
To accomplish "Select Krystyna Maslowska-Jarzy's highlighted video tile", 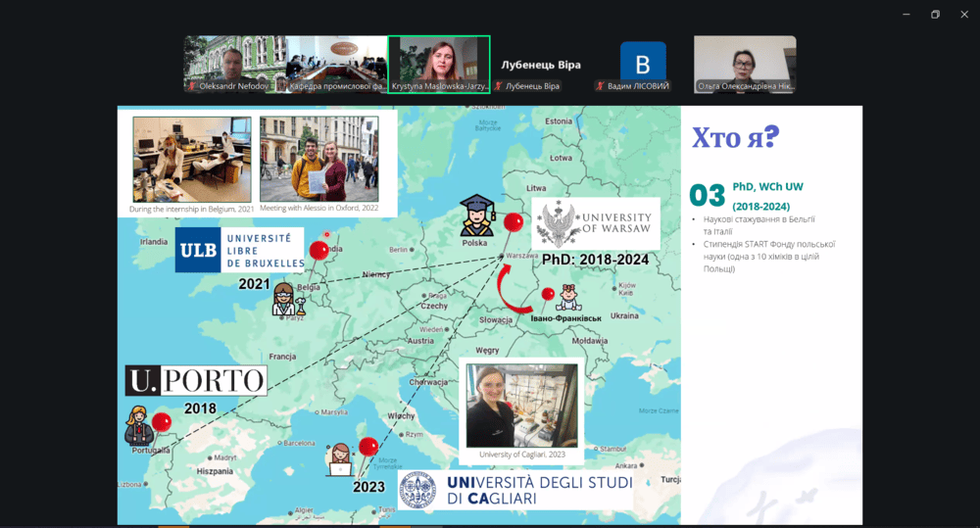I will click(439, 65).
